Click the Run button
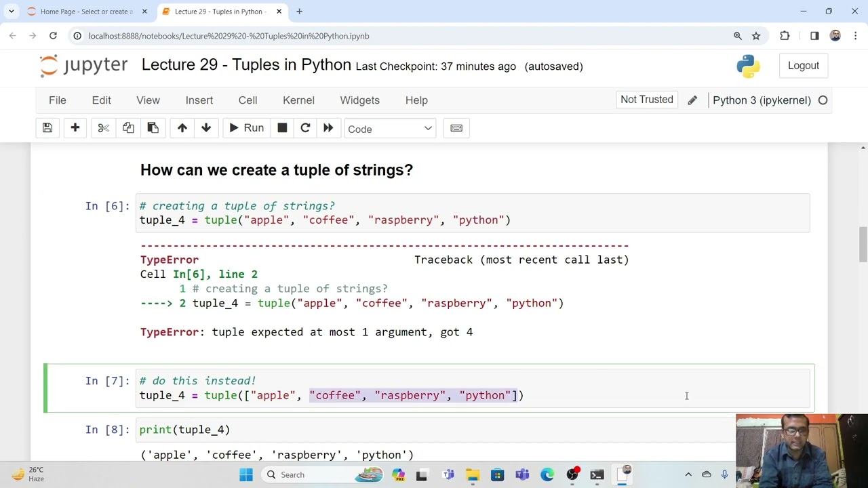 246,128
